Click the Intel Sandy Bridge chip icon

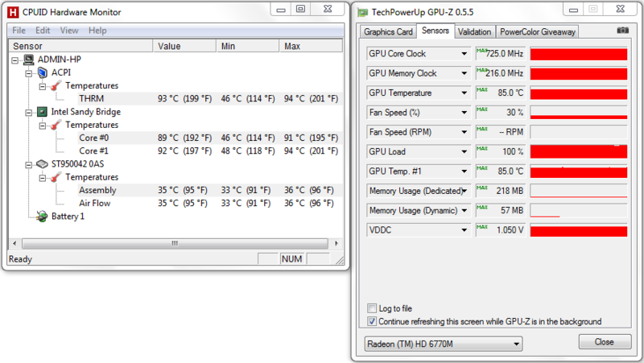pyautogui.click(x=42, y=112)
